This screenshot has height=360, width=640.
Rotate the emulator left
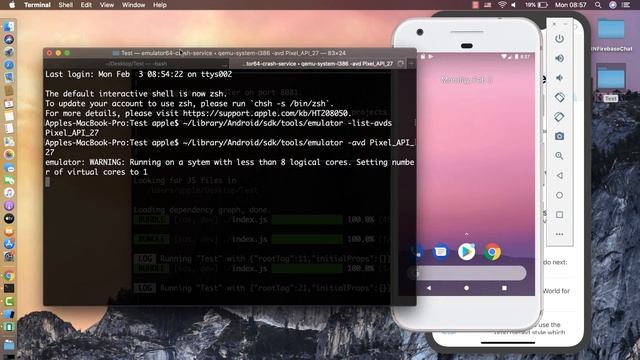[x=559, y=97]
